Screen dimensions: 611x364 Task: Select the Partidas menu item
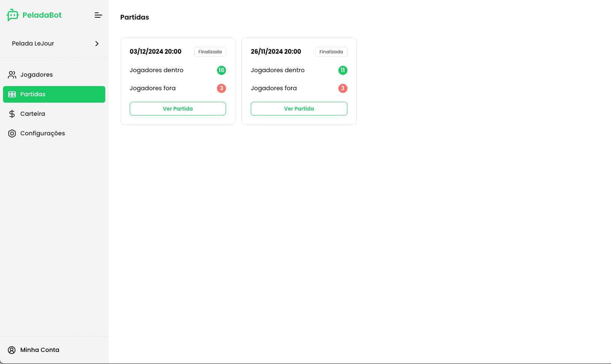point(33,94)
